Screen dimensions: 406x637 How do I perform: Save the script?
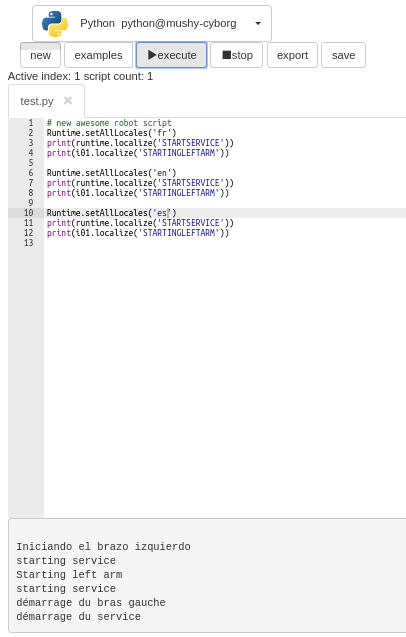pyautogui.click(x=343, y=55)
